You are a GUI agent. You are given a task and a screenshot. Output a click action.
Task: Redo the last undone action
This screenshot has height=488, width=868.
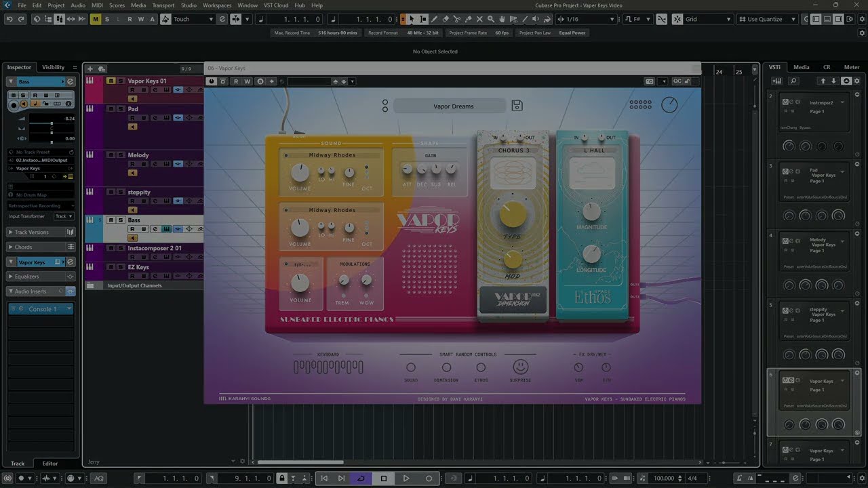point(21,19)
